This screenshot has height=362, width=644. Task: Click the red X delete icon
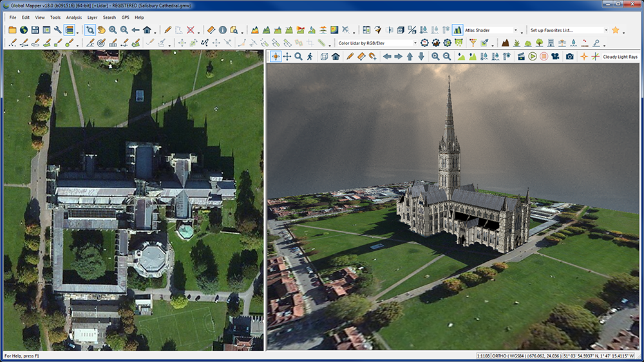point(190,30)
